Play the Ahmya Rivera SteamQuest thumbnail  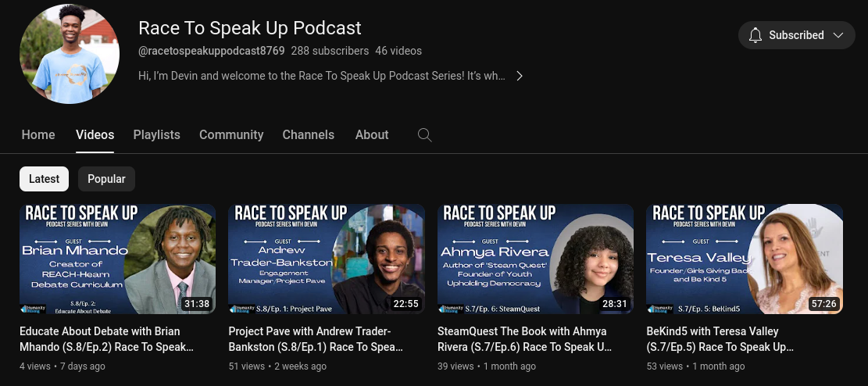point(535,259)
